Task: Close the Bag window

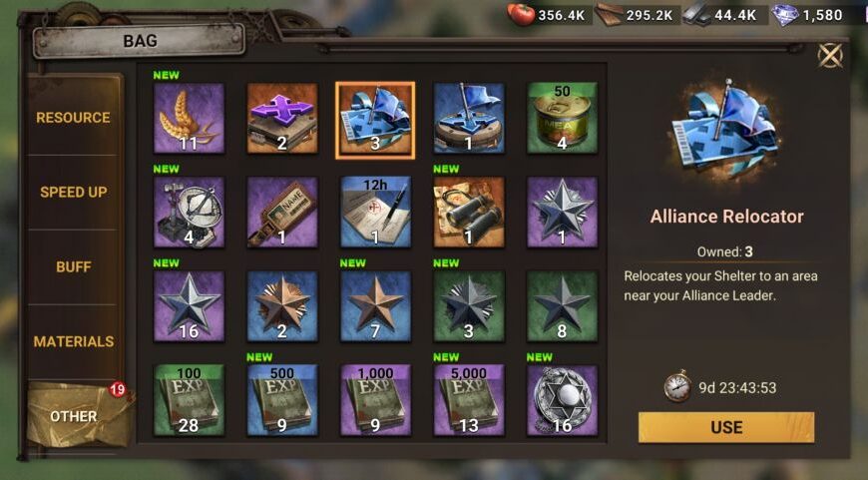Action: pos(830,55)
